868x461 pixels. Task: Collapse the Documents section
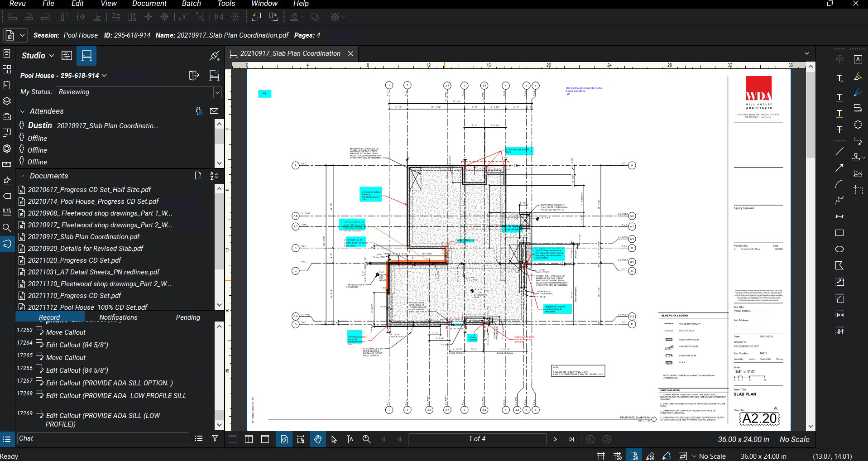[22, 176]
